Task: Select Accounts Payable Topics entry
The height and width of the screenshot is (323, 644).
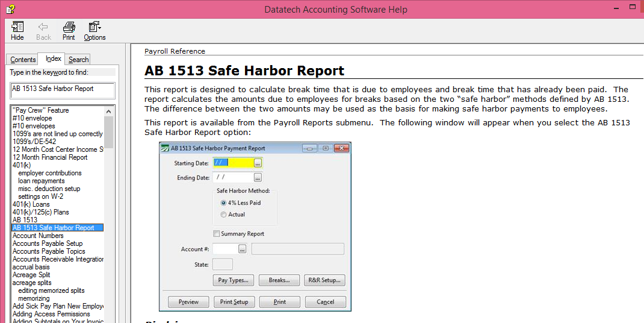Action: click(x=49, y=251)
